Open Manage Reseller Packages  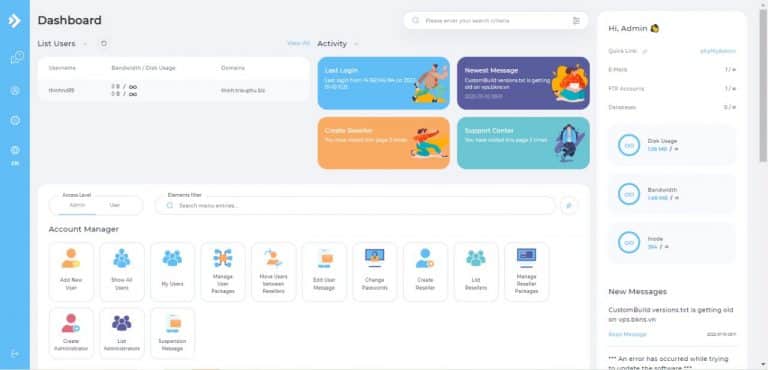coord(527,271)
